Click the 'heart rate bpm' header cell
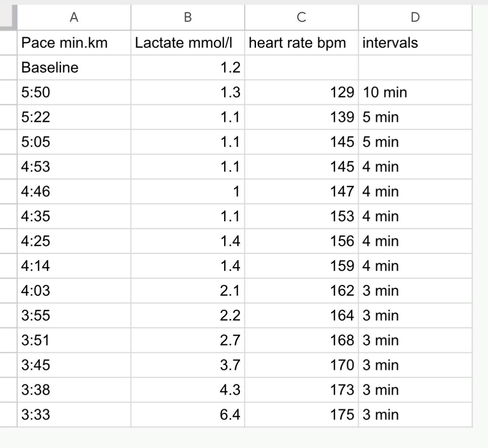The width and height of the screenshot is (488, 448). (x=301, y=43)
